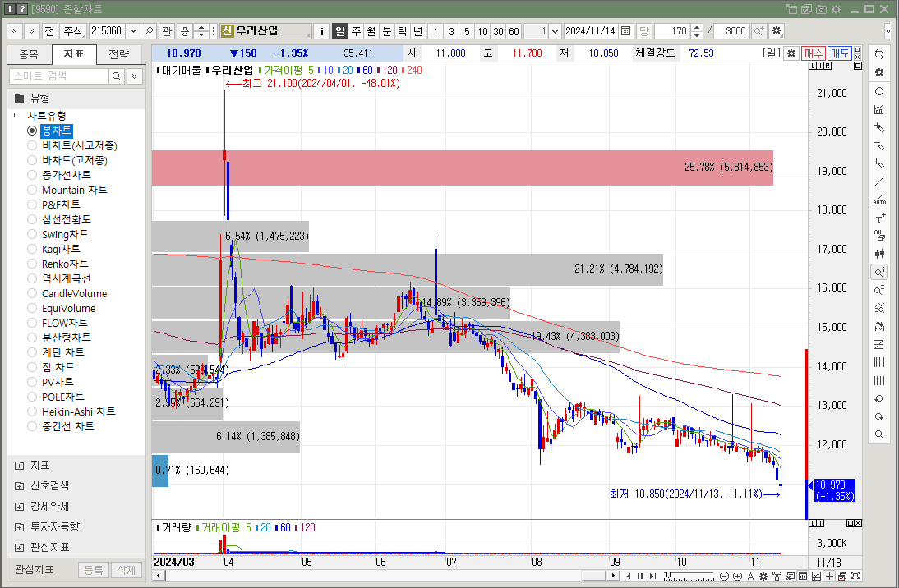Viewport: 899px width, 588px height.
Task: Open the tick interval dropdown arrow
Action: click(555, 31)
